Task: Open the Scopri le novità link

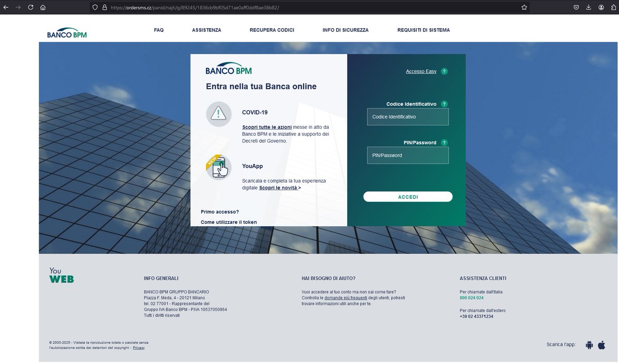Action: pyautogui.click(x=280, y=188)
